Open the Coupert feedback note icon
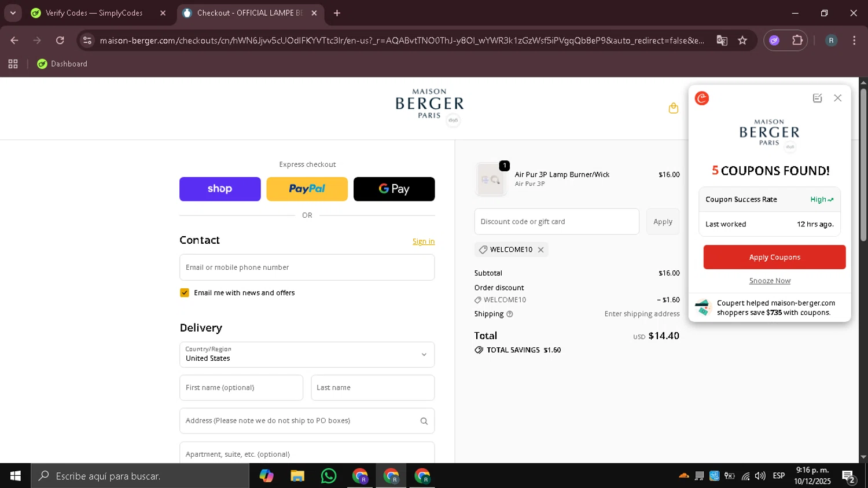The width and height of the screenshot is (868, 488). point(817,98)
